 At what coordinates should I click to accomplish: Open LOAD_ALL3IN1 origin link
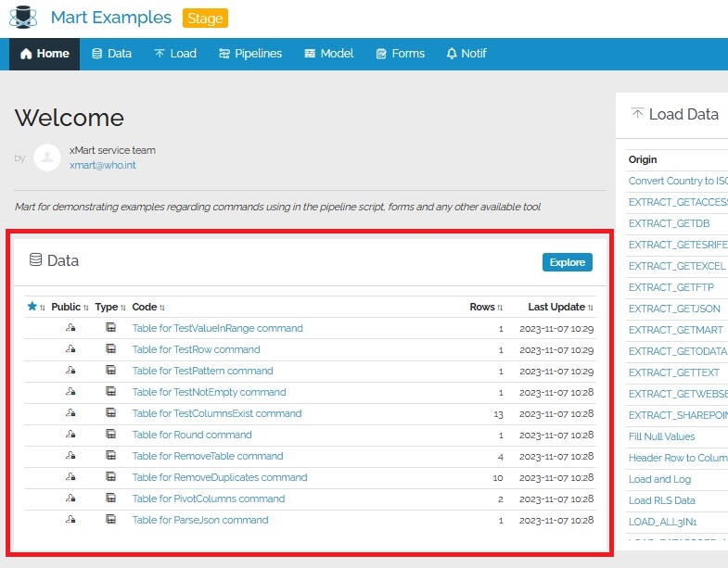tap(662, 522)
